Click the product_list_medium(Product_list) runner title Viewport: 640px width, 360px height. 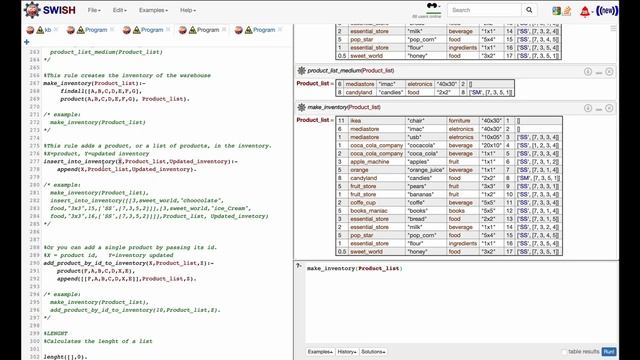[x=351, y=71]
